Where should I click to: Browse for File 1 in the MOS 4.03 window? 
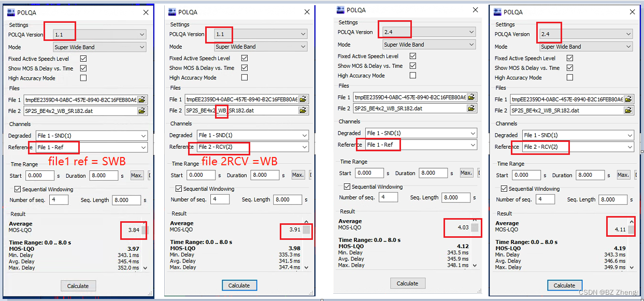point(471,97)
